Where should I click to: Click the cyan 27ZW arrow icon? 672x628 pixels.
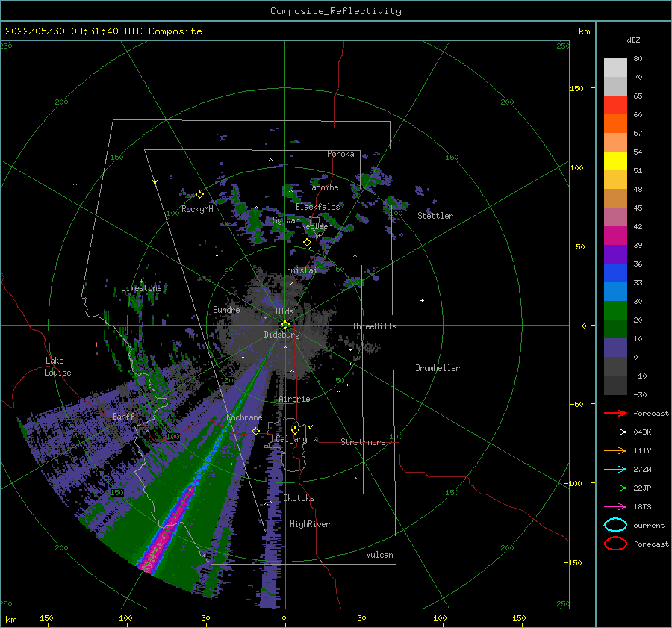pyautogui.click(x=615, y=470)
